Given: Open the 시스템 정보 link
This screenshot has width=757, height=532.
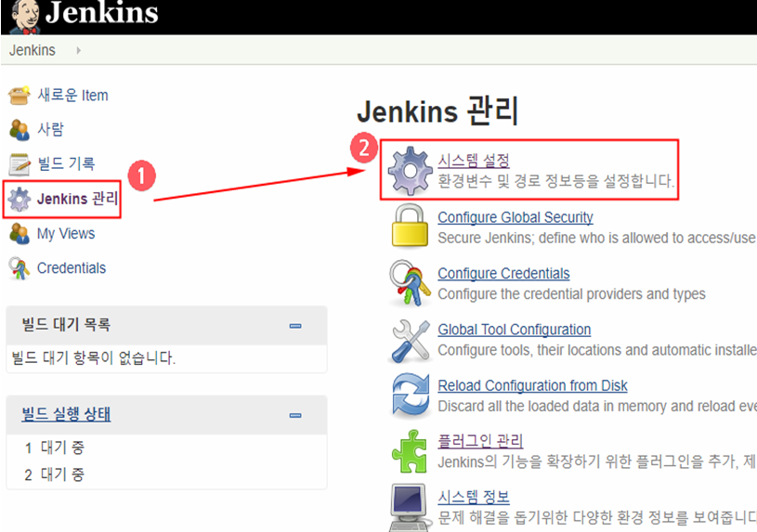Looking at the screenshot, I should [x=474, y=497].
